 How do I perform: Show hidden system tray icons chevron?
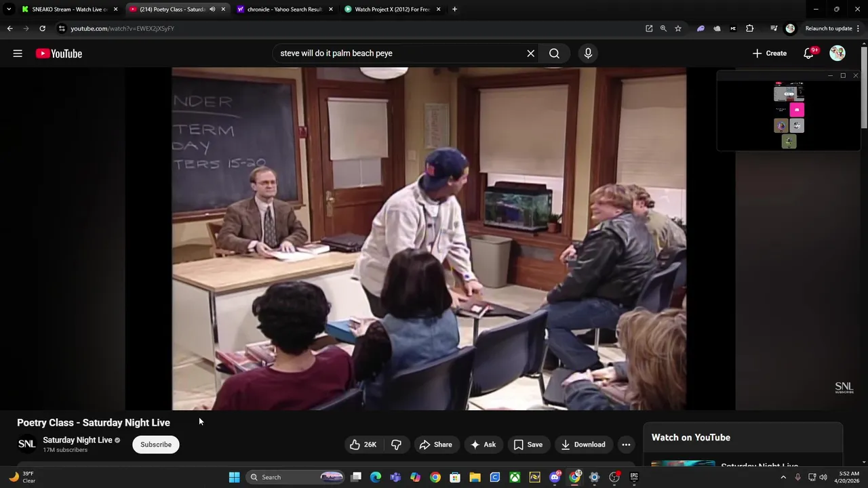(x=783, y=477)
